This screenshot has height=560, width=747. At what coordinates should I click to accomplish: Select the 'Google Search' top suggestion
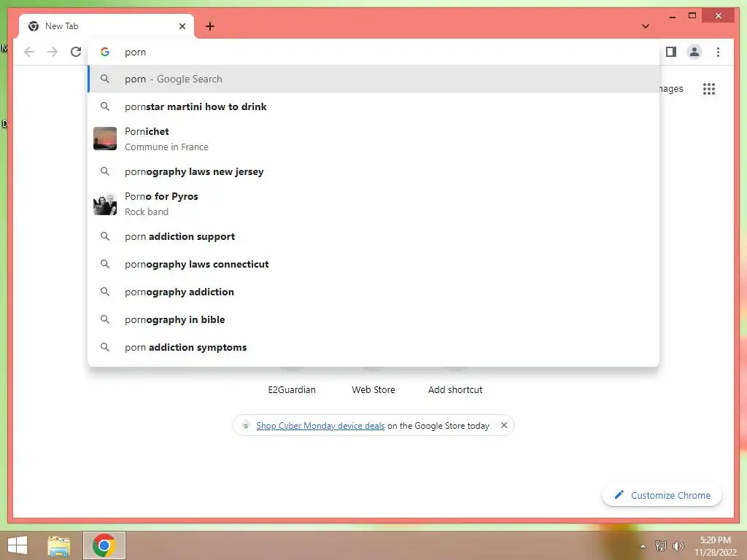pos(374,79)
